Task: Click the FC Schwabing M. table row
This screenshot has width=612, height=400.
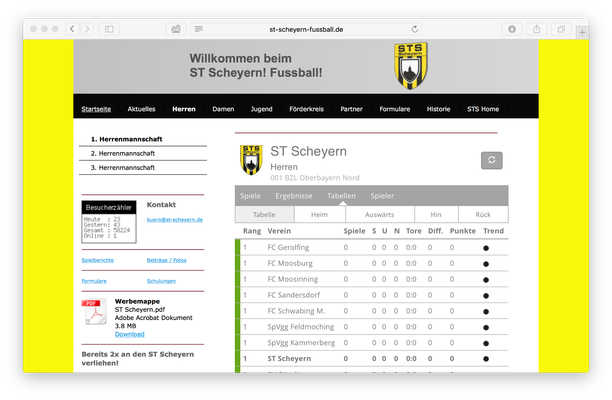Action: point(372,311)
